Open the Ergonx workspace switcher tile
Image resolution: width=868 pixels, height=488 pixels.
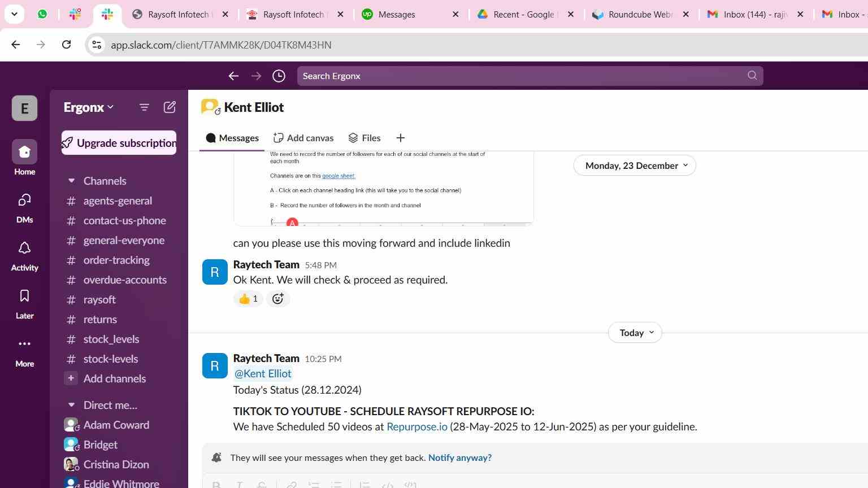tap(24, 108)
